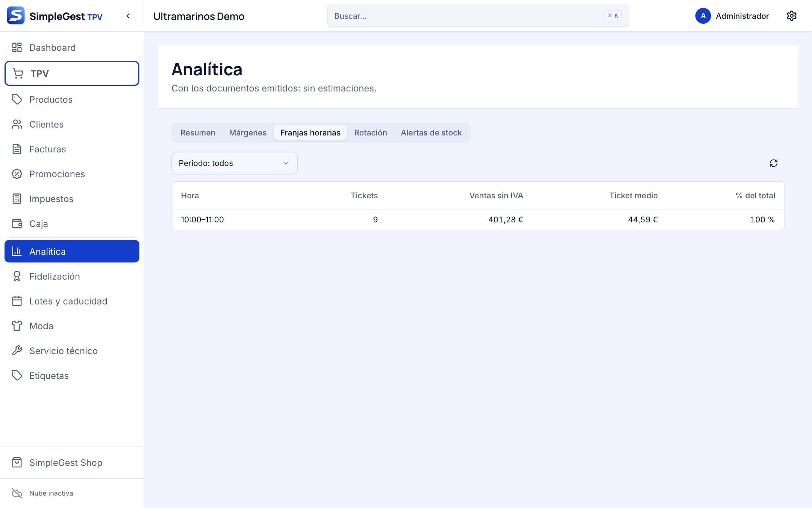
Task: Click the Clientes people icon
Action: pos(17,124)
